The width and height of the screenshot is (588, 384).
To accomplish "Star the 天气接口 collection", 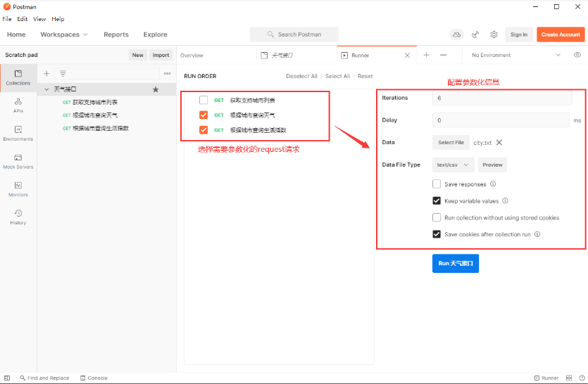I will 156,89.
